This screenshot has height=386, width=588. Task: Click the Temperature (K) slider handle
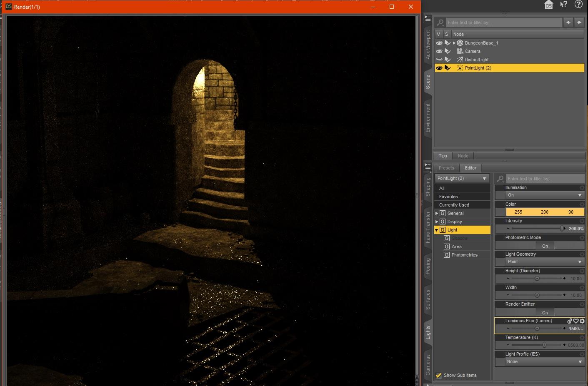tap(544, 345)
